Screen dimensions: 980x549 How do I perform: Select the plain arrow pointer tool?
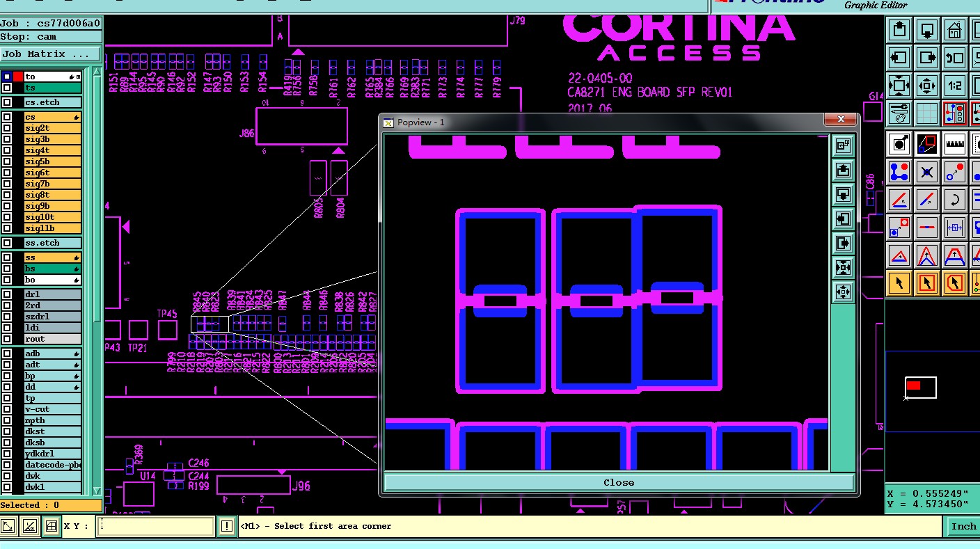(899, 283)
